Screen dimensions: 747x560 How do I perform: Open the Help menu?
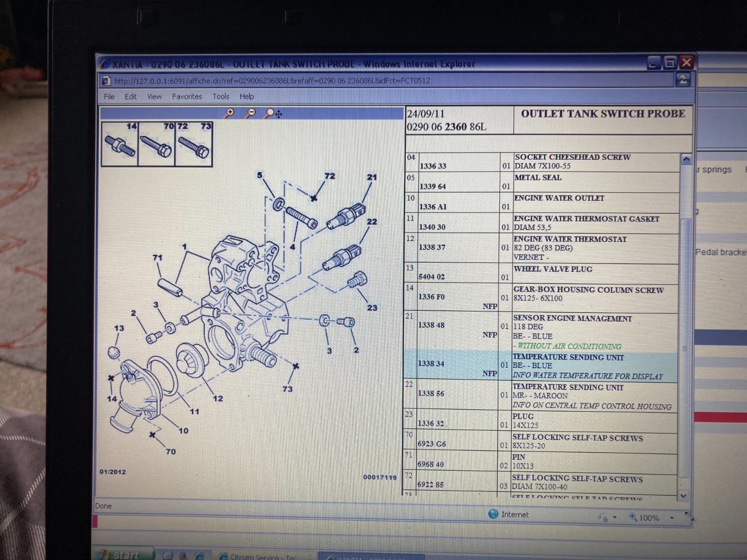click(x=247, y=97)
